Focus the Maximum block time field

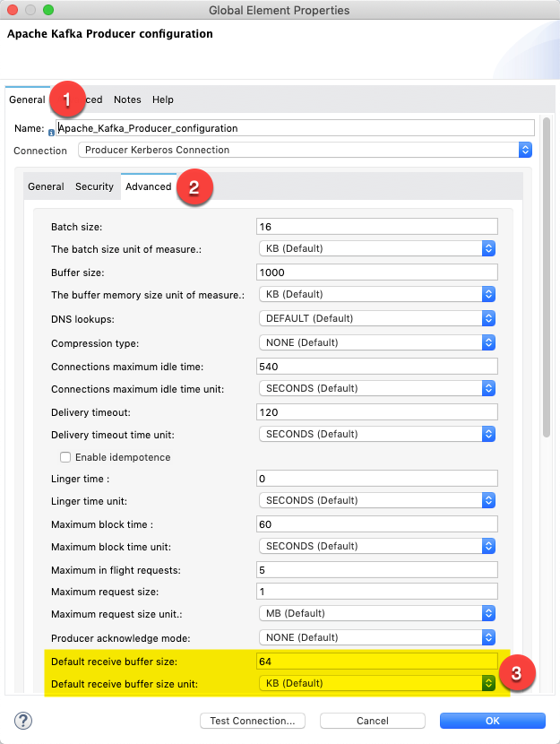(x=377, y=524)
